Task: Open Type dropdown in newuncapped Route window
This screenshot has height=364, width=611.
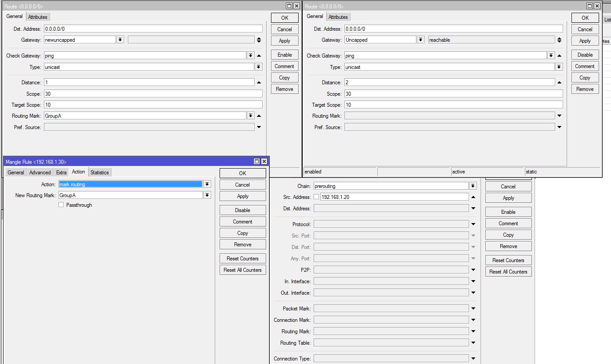Action: [259, 67]
